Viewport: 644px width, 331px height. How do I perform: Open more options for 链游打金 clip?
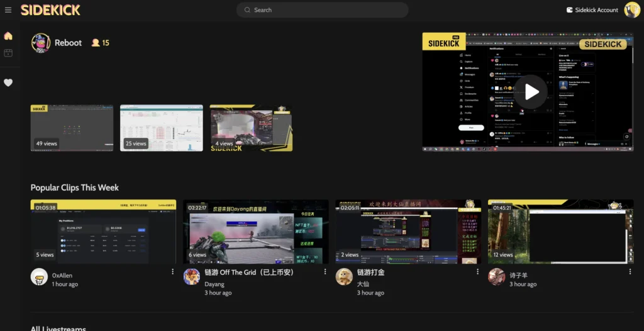pos(477,272)
